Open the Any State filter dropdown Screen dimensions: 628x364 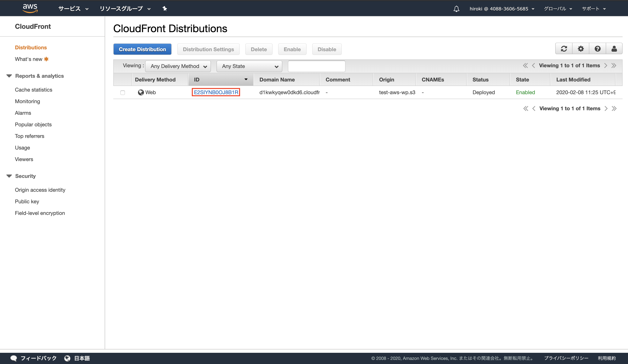coord(249,66)
